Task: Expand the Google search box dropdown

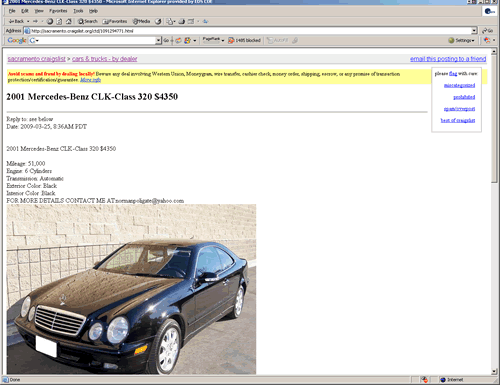Action: [x=158, y=40]
